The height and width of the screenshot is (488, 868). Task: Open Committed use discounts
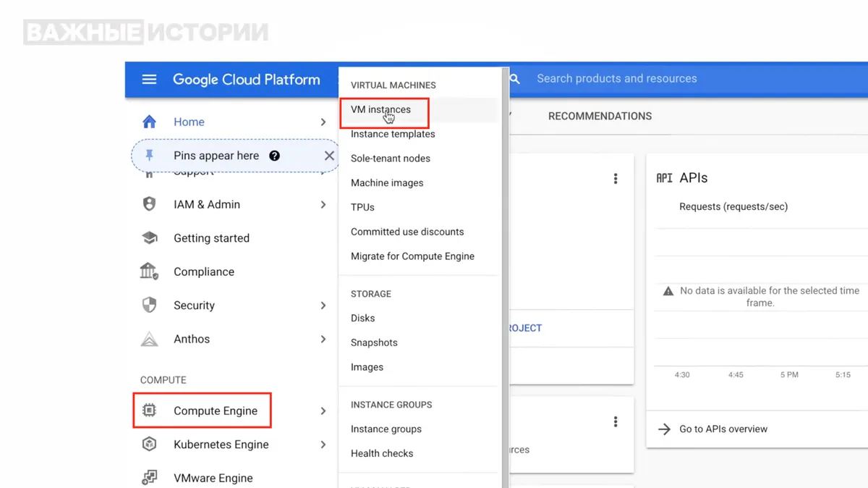pos(407,232)
